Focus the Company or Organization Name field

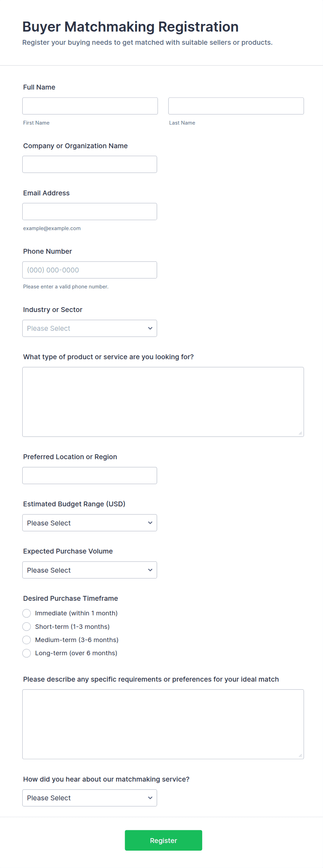(x=90, y=164)
